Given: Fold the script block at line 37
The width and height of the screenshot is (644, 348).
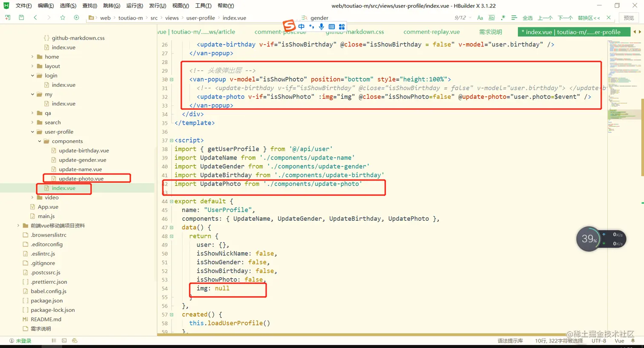Looking at the screenshot, I should [172, 140].
